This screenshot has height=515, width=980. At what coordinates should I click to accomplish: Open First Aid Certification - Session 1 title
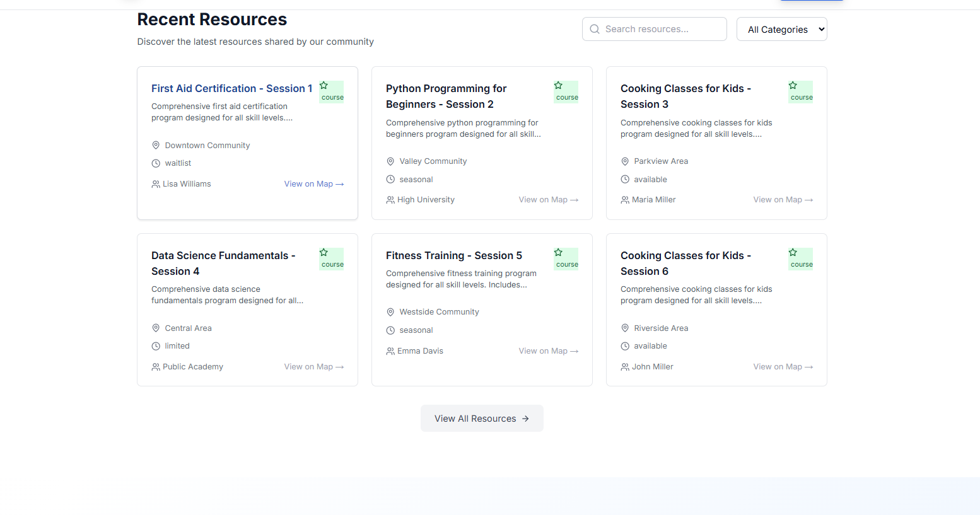pos(231,89)
